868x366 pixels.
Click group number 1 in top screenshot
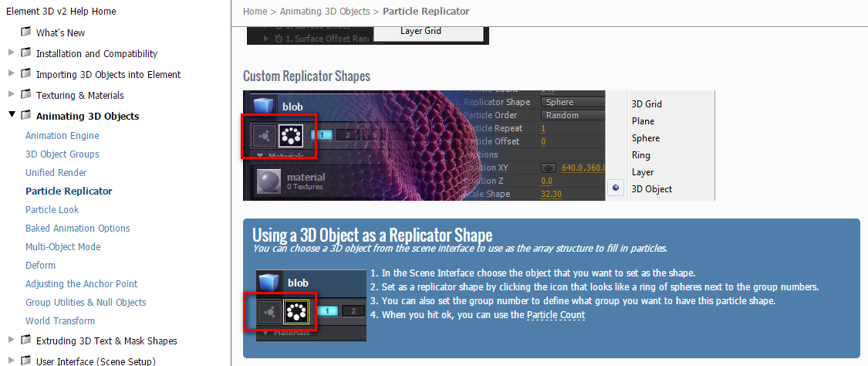[321, 134]
